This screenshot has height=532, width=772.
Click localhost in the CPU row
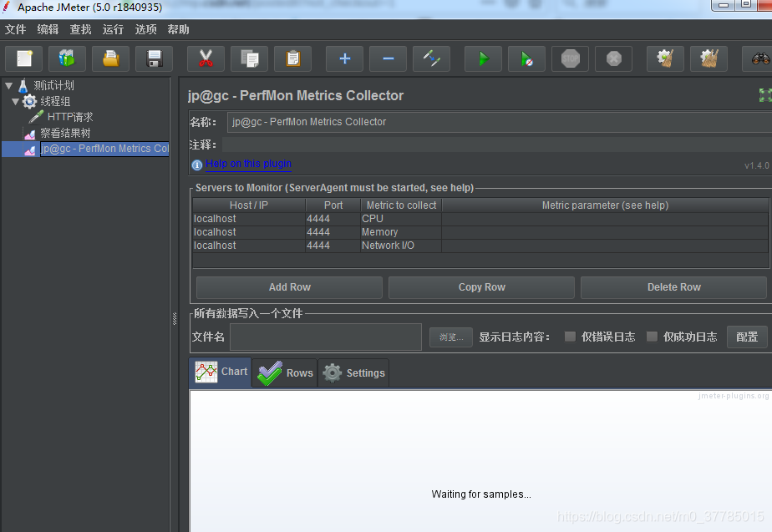point(249,219)
